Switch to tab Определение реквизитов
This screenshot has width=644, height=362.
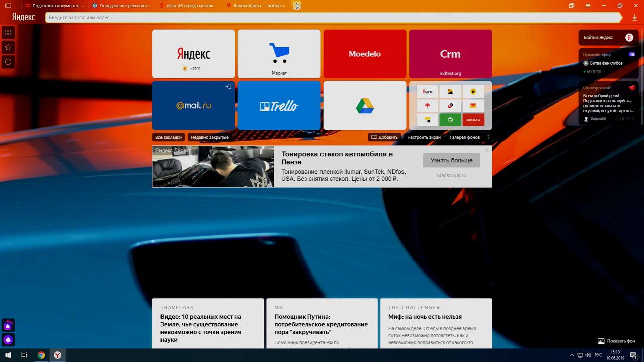click(x=121, y=6)
